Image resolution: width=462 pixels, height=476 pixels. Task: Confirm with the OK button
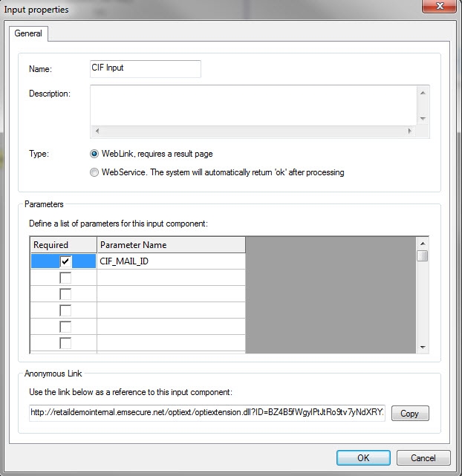(362, 458)
